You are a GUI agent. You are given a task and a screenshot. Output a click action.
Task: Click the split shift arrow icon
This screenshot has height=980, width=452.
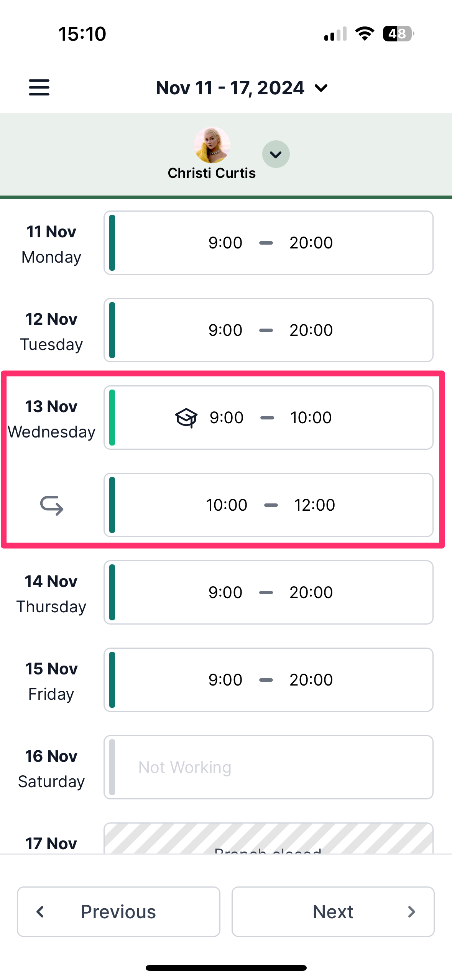(52, 505)
